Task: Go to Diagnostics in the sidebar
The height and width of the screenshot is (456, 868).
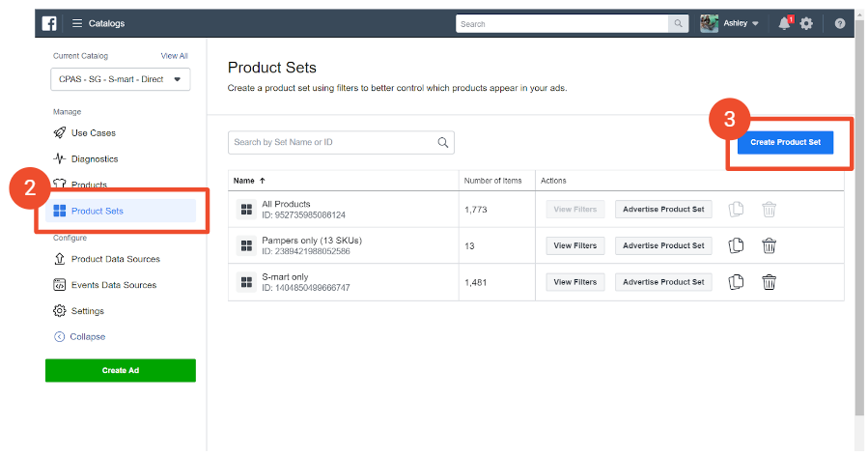Action: click(95, 158)
